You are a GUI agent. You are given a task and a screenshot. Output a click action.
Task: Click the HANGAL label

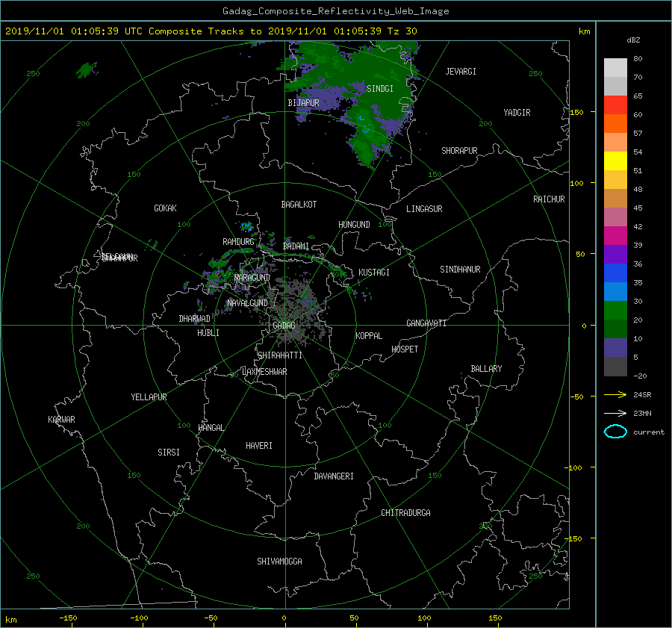coord(211,428)
